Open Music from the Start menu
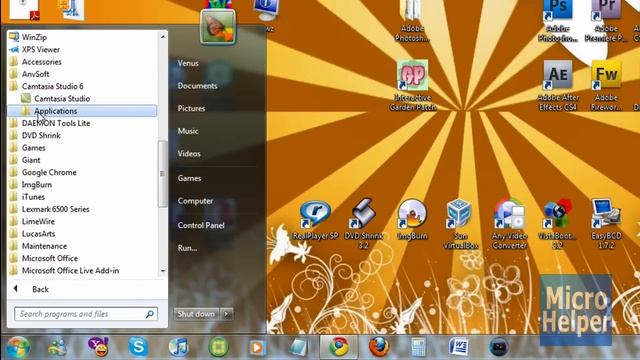Screen dimensions: 640x360 click(x=188, y=131)
